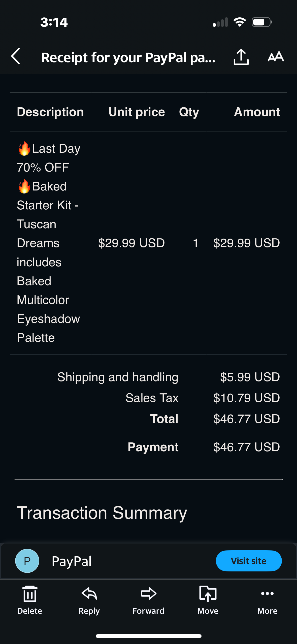Tap the PayPal sender avatar
The image size is (297, 644).
coord(27,561)
